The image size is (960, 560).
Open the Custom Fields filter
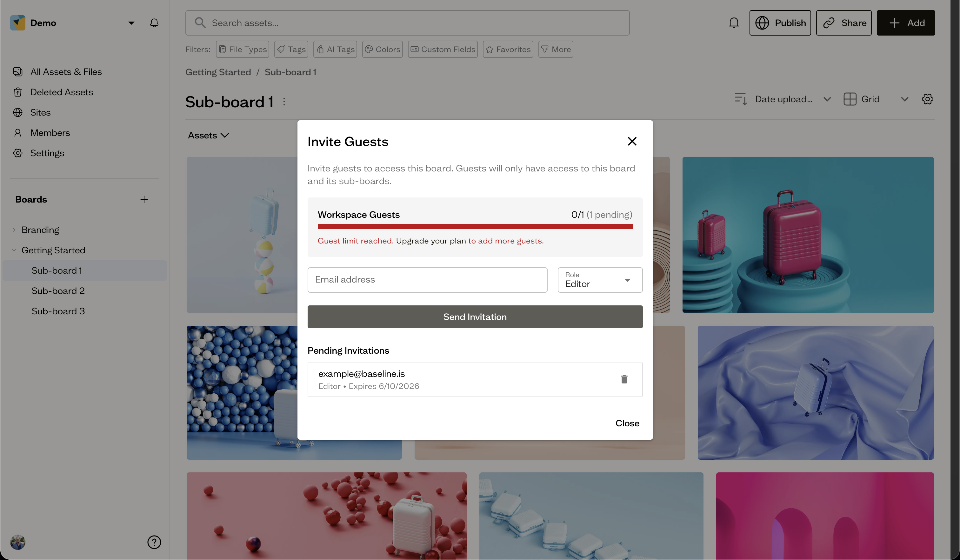pyautogui.click(x=443, y=49)
